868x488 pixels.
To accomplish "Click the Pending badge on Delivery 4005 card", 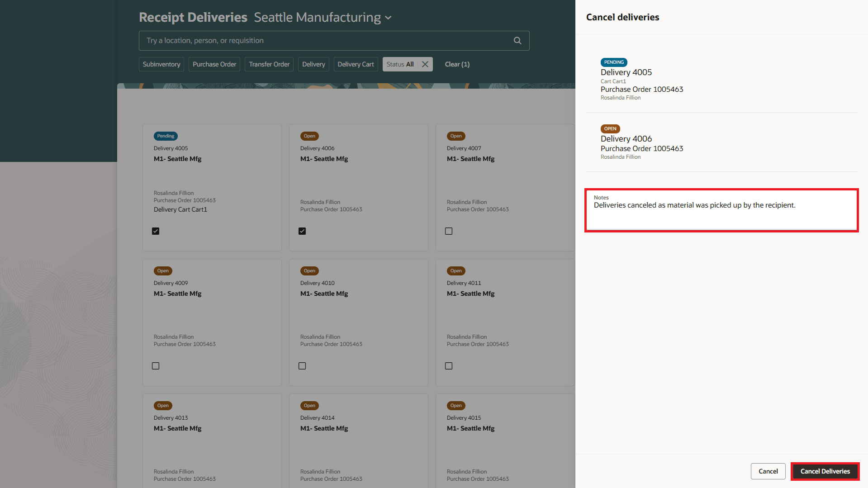I will (x=166, y=136).
